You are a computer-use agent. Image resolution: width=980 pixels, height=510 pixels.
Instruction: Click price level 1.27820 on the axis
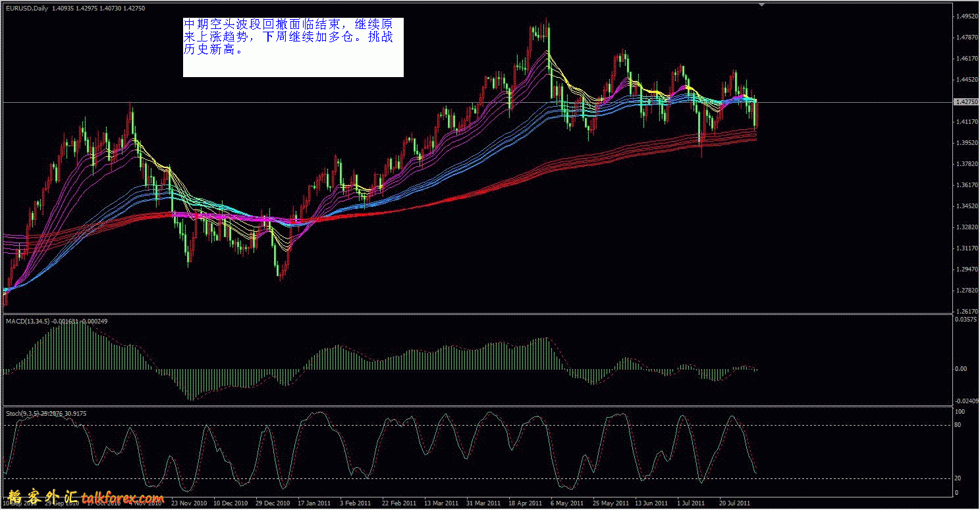[966, 290]
